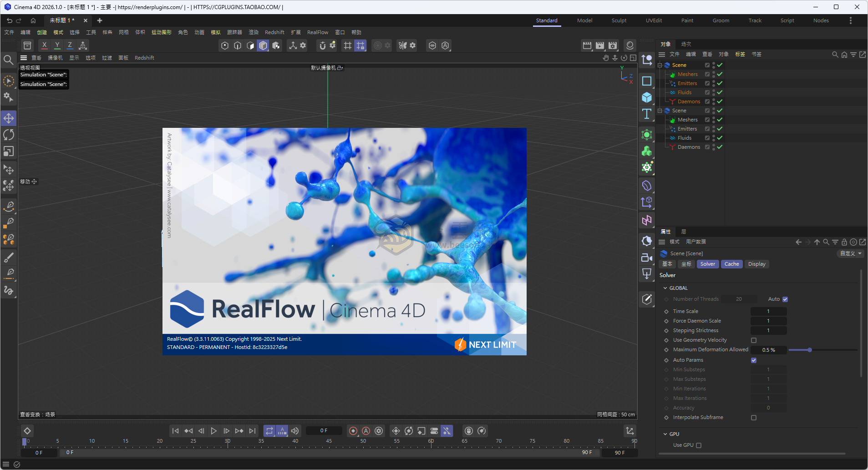Viewport: 868px width, 470px height.
Task: Collapse the GLOBAL section
Action: coord(665,288)
